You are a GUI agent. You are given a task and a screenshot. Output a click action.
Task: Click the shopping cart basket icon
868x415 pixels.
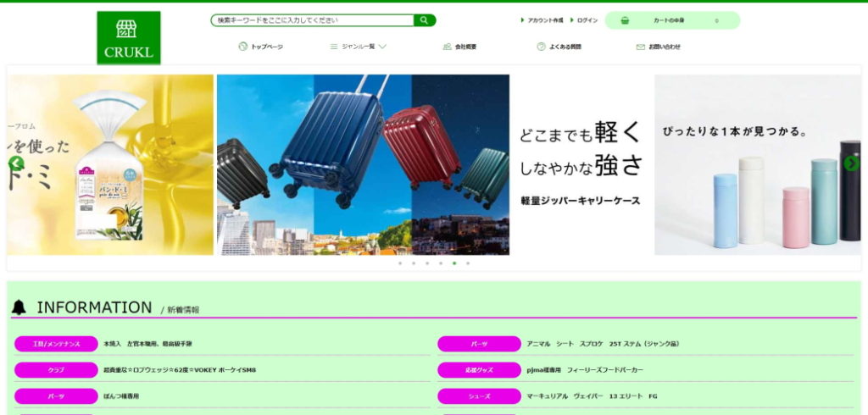625,20
